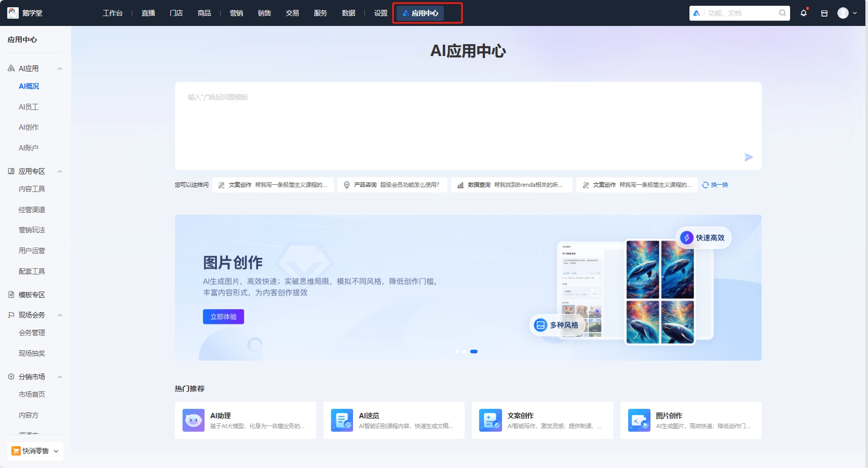The width and height of the screenshot is (868, 468).
Task: Click 换一换 to refresh suggested questions
Action: pyautogui.click(x=715, y=185)
